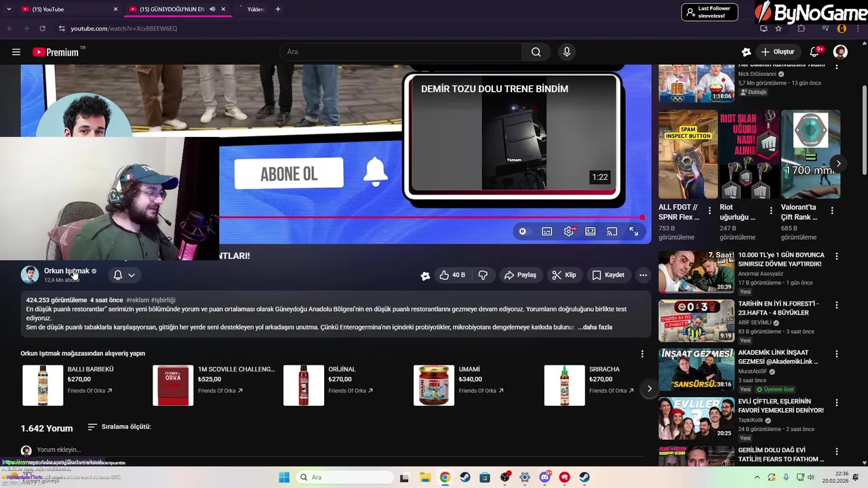
Task: Show next products in the store shelf
Action: pos(649,388)
